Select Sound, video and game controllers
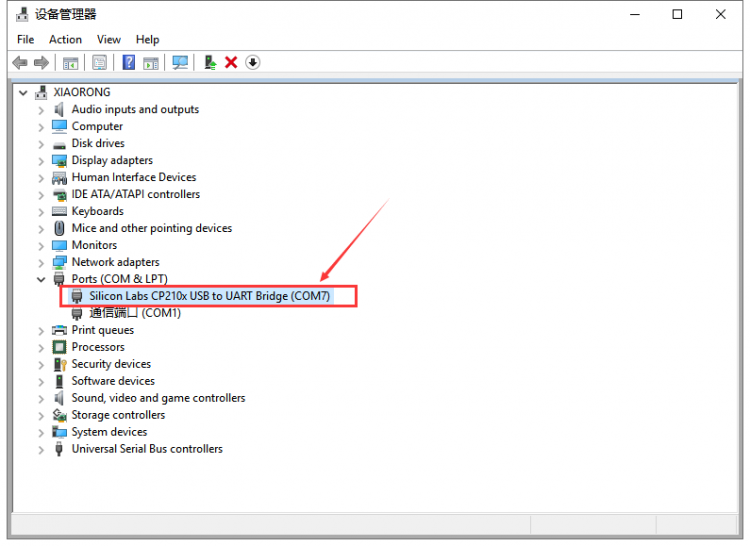Viewport: 750px width, 546px height. tap(158, 398)
